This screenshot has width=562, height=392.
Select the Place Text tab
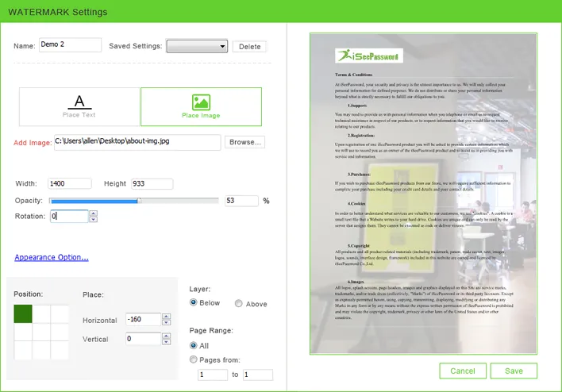tap(79, 106)
